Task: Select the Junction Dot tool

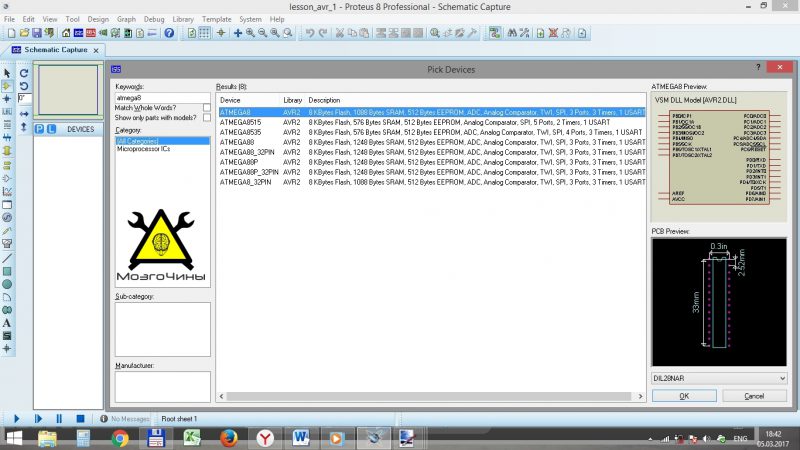Action: tap(7, 99)
